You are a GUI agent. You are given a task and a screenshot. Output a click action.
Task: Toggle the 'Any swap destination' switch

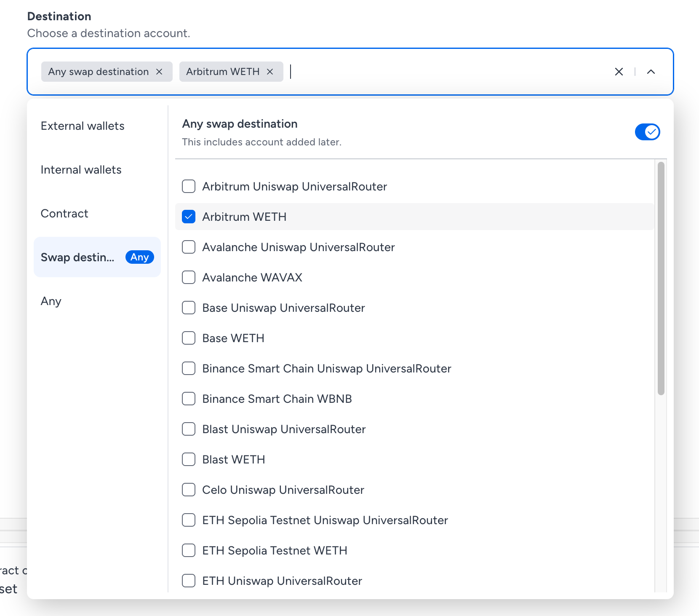point(647,132)
